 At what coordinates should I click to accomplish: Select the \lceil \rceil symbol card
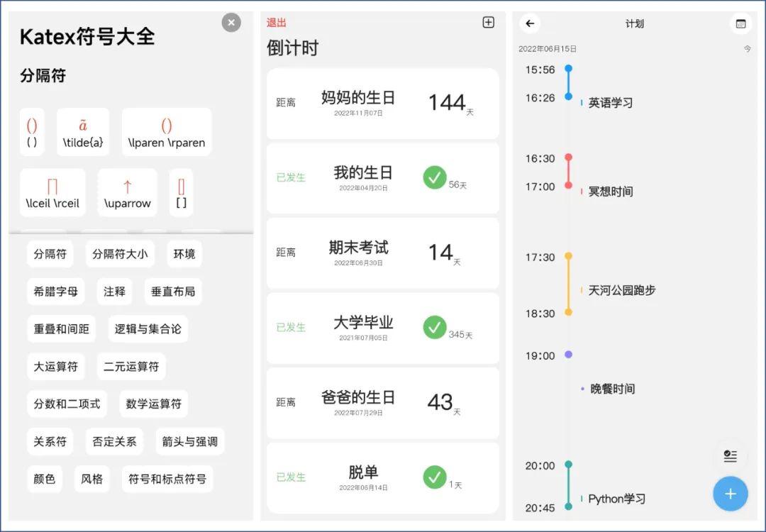[52, 192]
